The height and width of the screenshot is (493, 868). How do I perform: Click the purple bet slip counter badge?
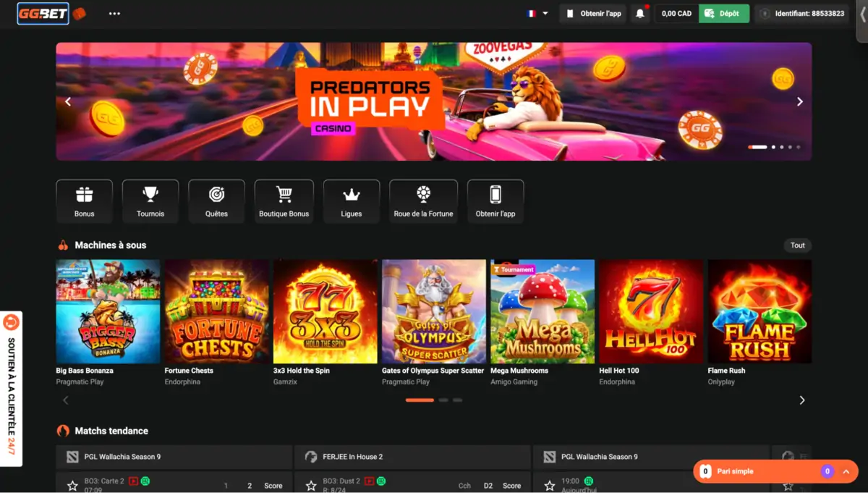tap(827, 471)
